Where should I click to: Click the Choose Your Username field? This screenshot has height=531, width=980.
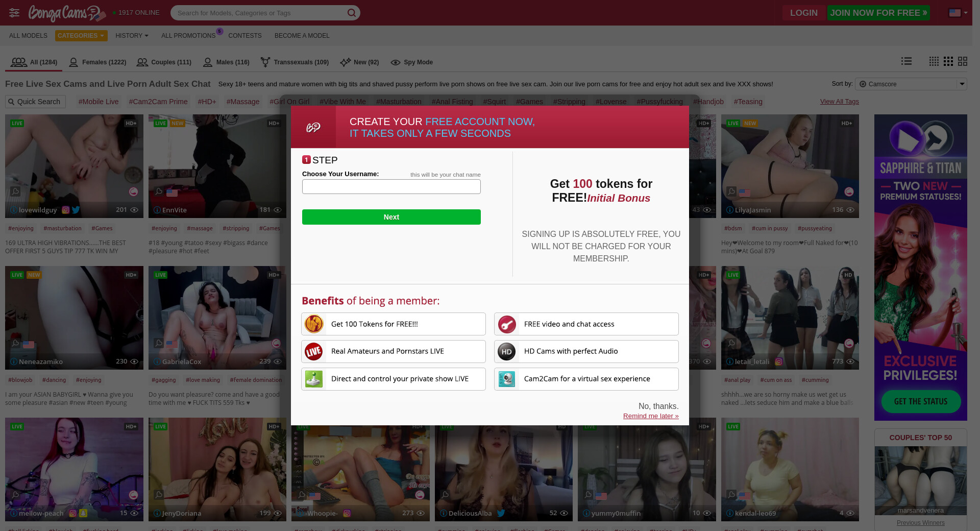coord(391,187)
